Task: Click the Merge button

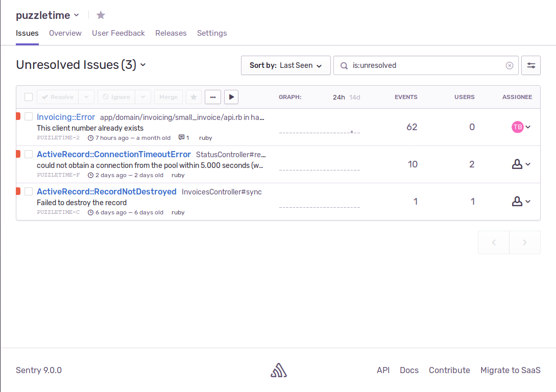Action: click(168, 97)
